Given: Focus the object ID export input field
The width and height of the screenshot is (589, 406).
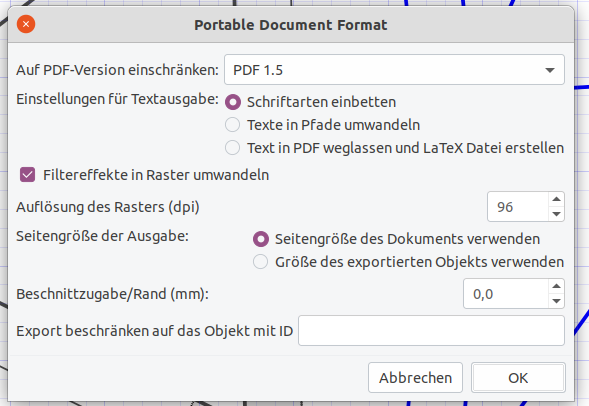Looking at the screenshot, I should coord(431,331).
